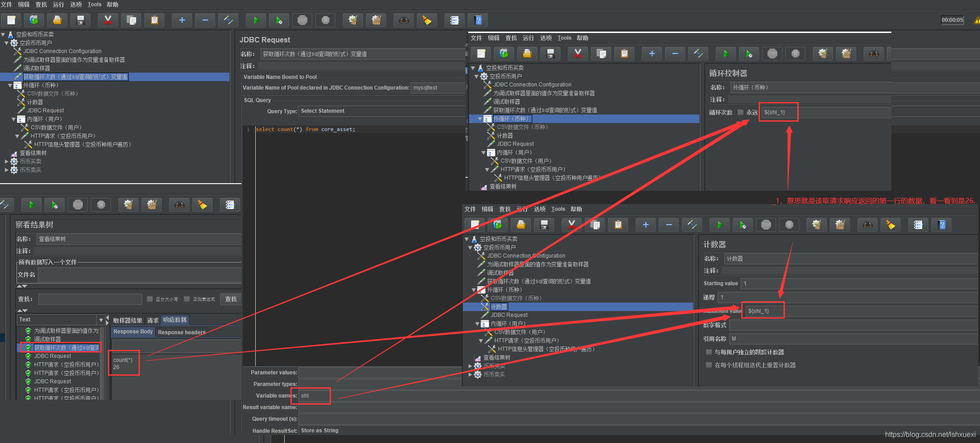The height and width of the screenshot is (443, 980).
Task: Click Shutdown icon in main toolbar
Action: pos(325,20)
